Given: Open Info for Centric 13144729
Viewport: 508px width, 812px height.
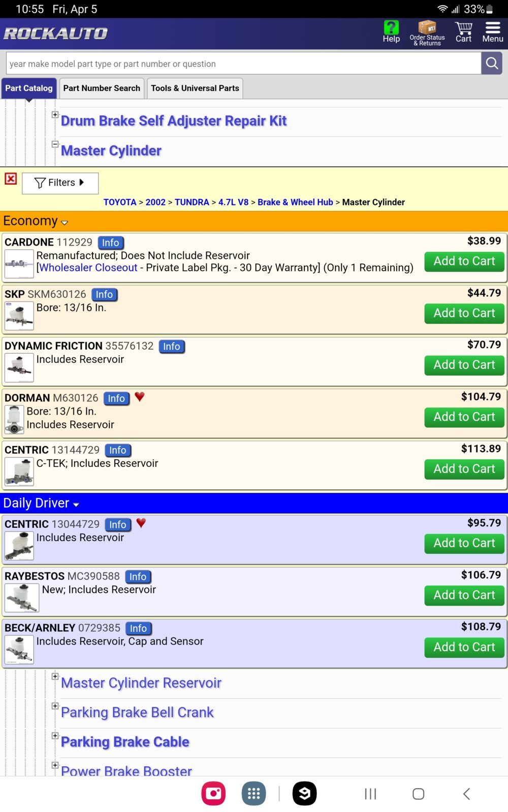Looking at the screenshot, I should pos(118,450).
